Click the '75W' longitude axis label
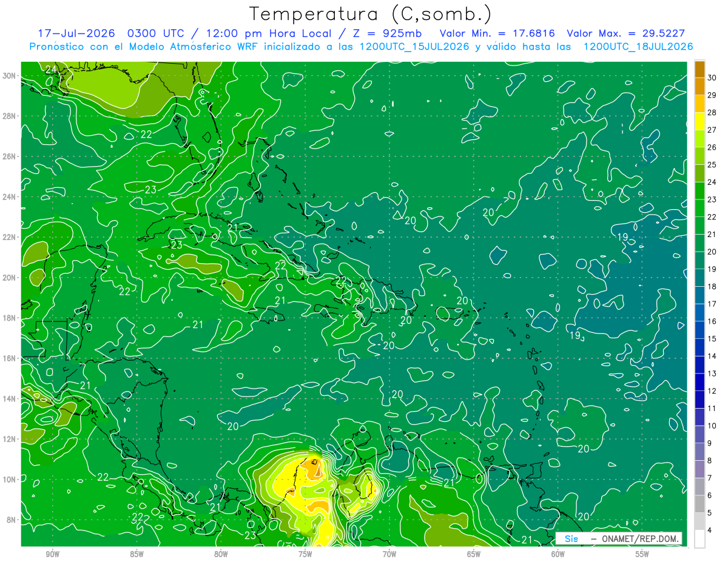Screen dimensions: 728x562 pyautogui.click(x=305, y=554)
